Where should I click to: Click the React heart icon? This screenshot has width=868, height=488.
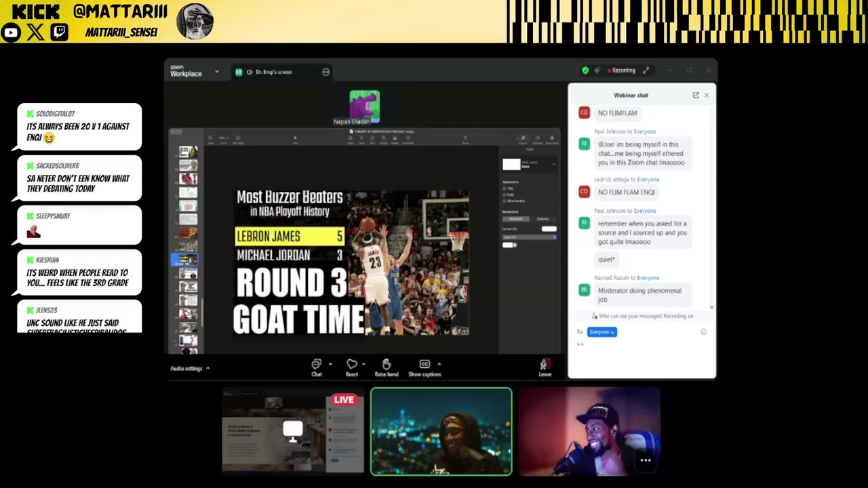pyautogui.click(x=351, y=364)
